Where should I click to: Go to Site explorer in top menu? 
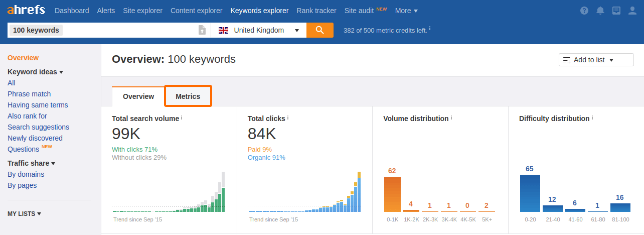[x=142, y=11]
